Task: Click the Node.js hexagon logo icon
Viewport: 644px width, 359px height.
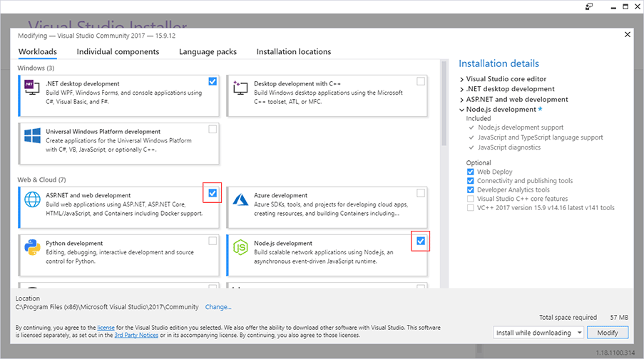Action: click(240, 247)
